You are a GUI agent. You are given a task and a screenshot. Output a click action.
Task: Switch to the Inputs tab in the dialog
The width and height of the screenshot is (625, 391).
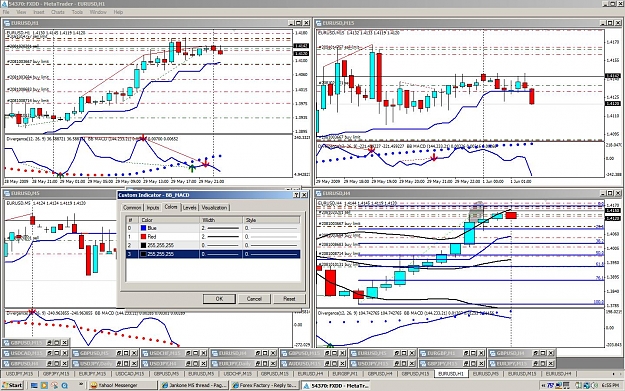(153, 208)
